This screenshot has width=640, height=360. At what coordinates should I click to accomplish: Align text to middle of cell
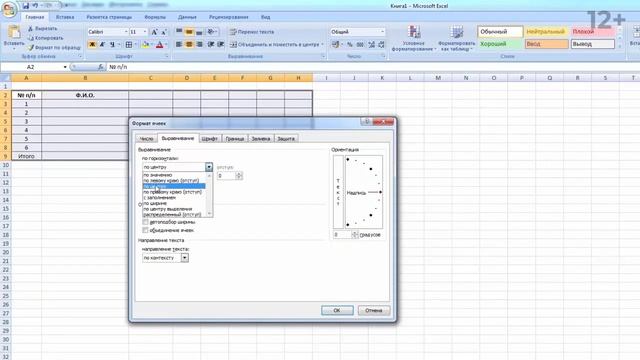(x=189, y=32)
